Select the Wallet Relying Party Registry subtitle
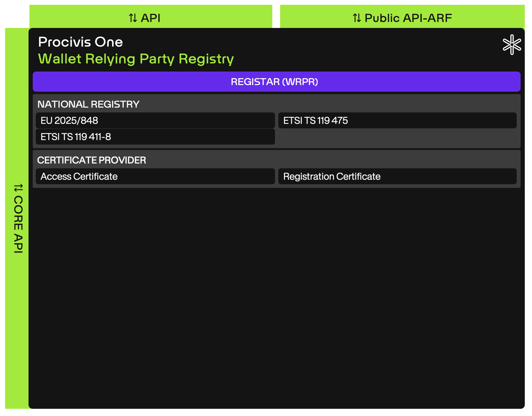The width and height of the screenshot is (532, 416). click(x=136, y=59)
